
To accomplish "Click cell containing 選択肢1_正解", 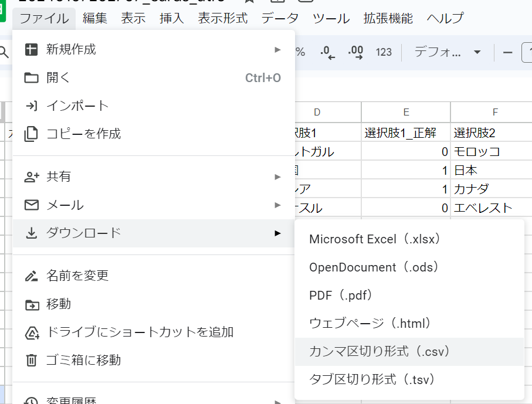I will (x=406, y=133).
